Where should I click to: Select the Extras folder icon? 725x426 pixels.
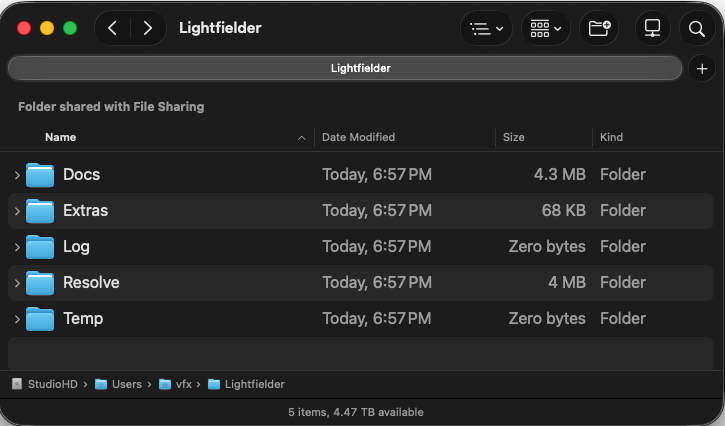[40, 211]
